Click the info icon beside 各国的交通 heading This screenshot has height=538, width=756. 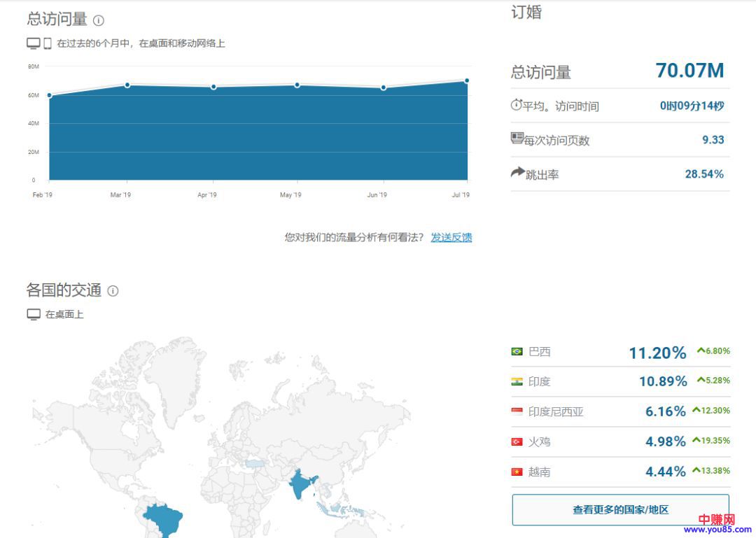[x=113, y=291]
